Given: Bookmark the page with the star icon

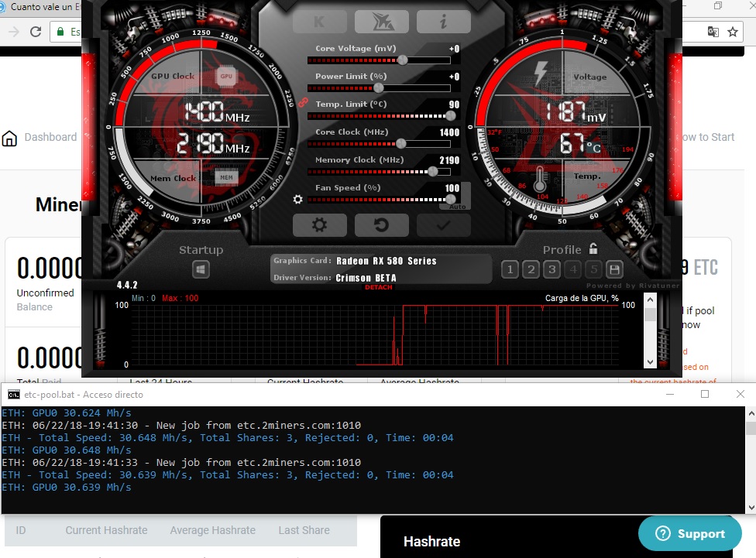Looking at the screenshot, I should coord(733,32).
